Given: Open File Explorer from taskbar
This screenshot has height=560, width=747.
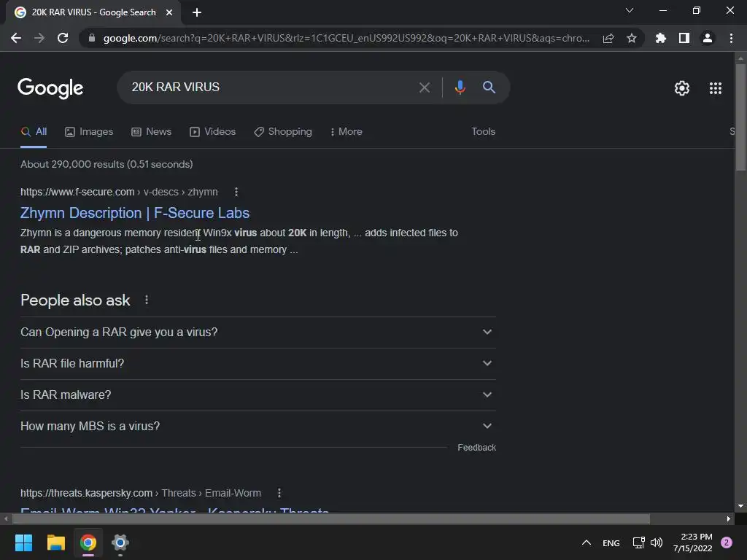Looking at the screenshot, I should point(55,542).
